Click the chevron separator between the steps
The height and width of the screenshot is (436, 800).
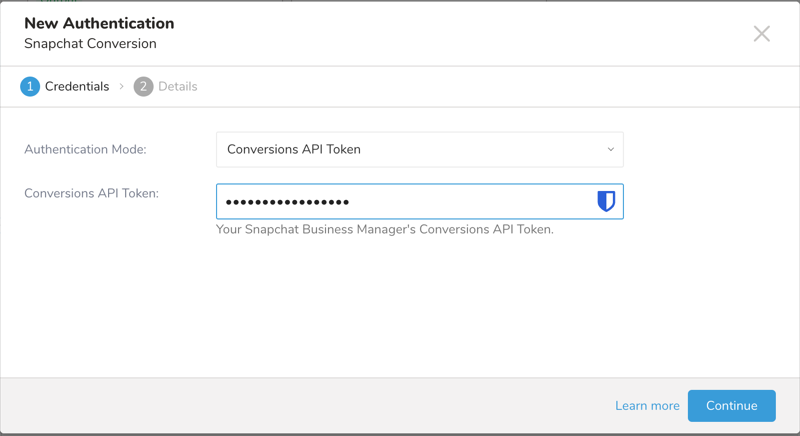coord(122,87)
